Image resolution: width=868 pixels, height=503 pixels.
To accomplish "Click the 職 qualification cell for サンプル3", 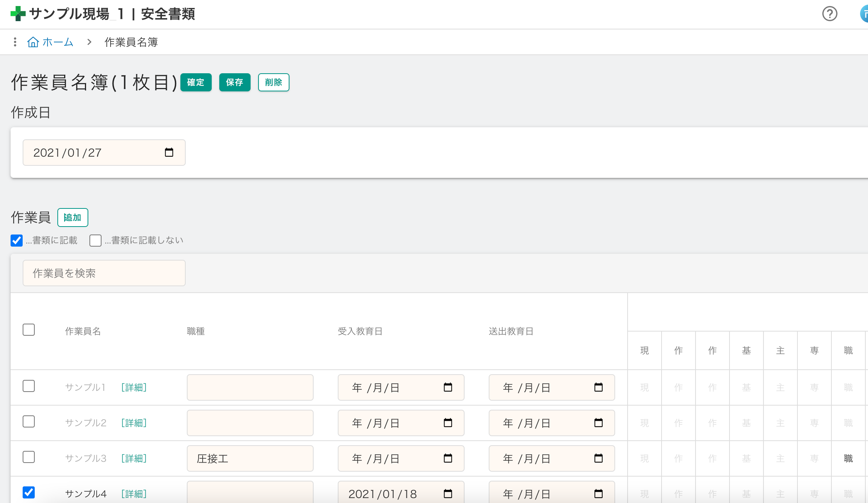I will coord(848,458).
